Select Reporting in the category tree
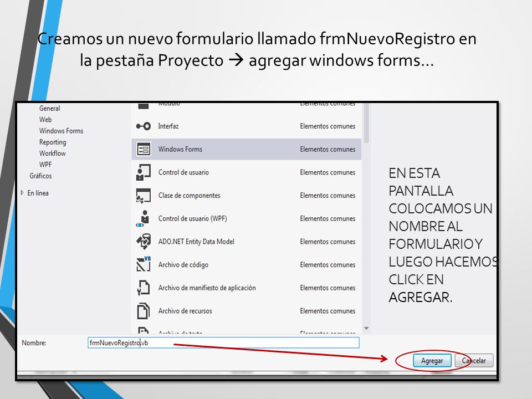The width and height of the screenshot is (532, 399). 53,142
